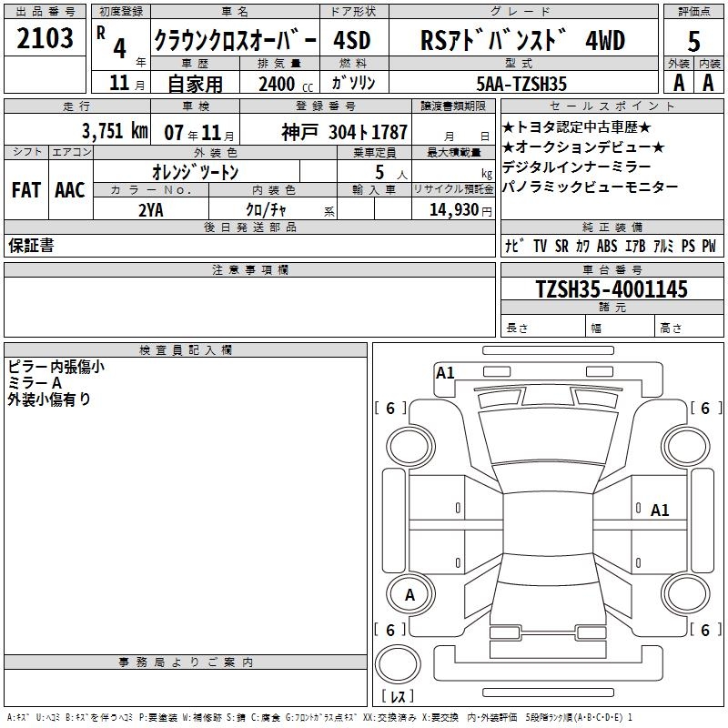Click model code 5AA-TZSH35
Screen dimensions: 728x728
(521, 84)
